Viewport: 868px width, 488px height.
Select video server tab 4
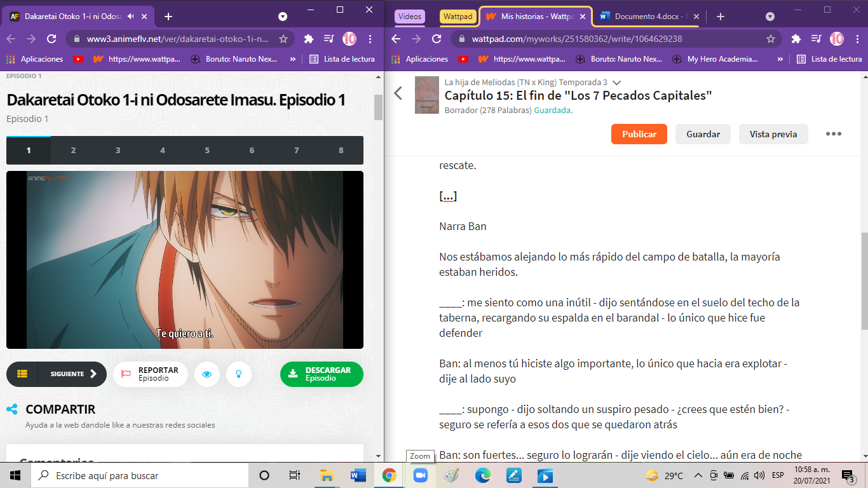pyautogui.click(x=163, y=151)
